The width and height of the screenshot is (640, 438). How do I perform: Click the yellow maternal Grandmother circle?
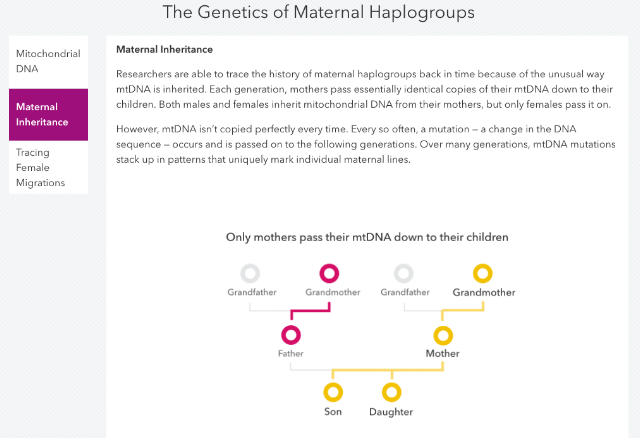coord(482,273)
